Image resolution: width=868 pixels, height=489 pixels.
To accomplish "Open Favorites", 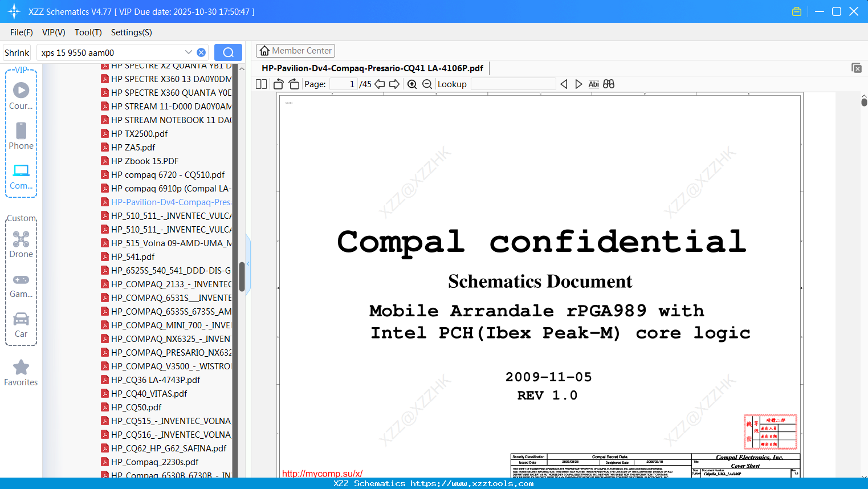I will pos(21,373).
